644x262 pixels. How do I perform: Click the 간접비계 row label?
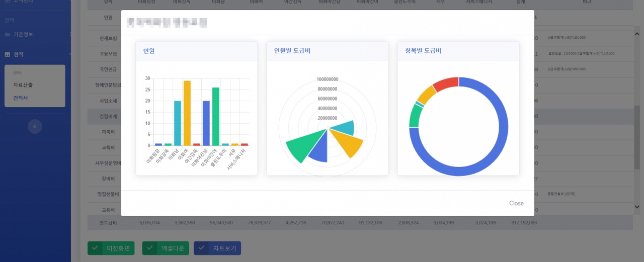pos(108,116)
